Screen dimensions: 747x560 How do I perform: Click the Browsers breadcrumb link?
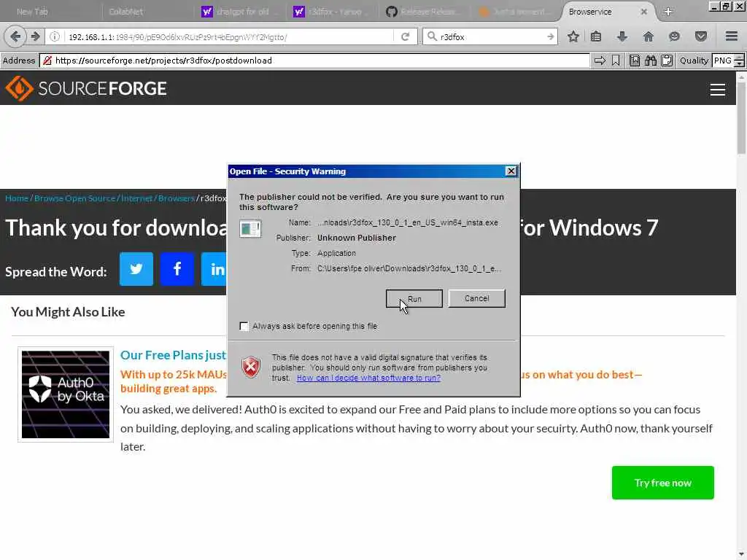177,198
